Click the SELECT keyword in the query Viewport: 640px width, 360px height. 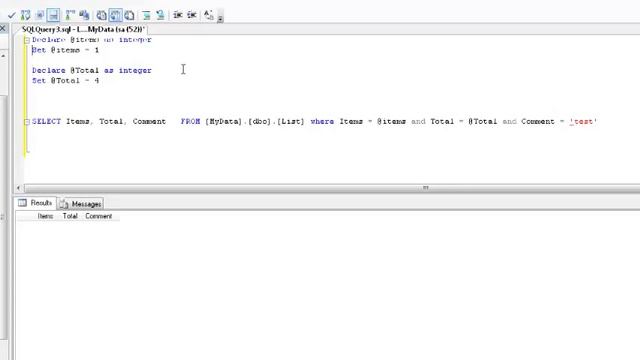[x=46, y=122]
